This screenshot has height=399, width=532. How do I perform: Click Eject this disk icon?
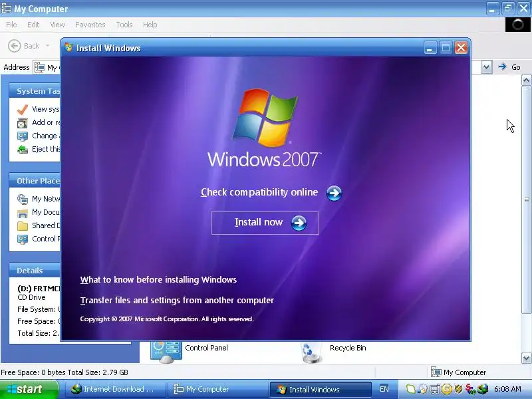pyautogui.click(x=23, y=149)
